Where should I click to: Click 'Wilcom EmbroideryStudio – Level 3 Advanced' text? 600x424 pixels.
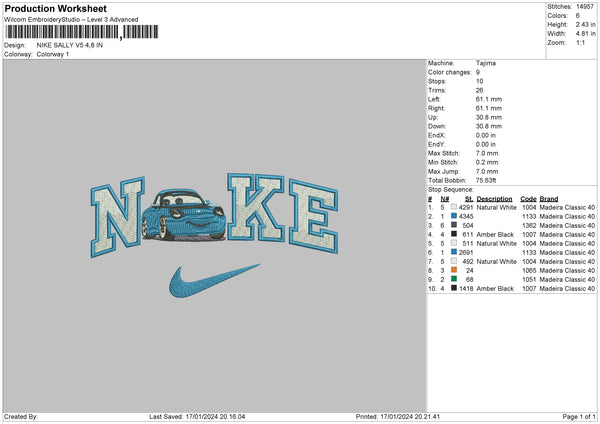(71, 20)
